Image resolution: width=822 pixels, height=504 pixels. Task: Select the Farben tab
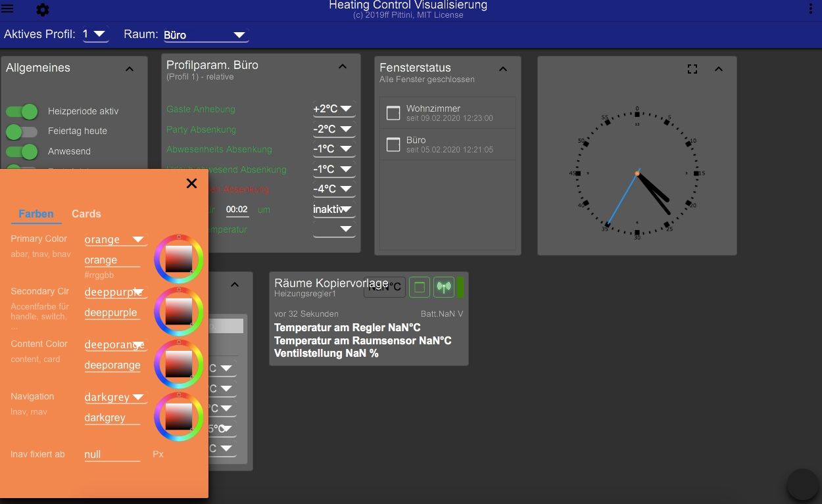tap(36, 214)
